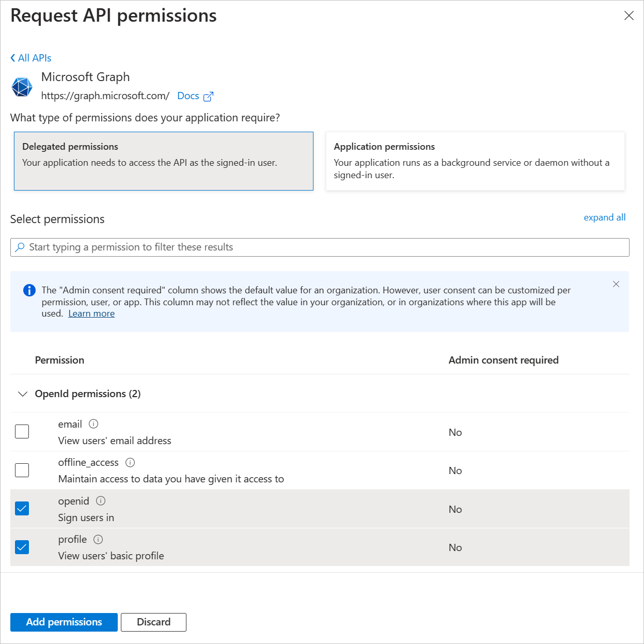The height and width of the screenshot is (644, 644).
Task: Collapse the OpenId permissions group
Action: coord(23,394)
